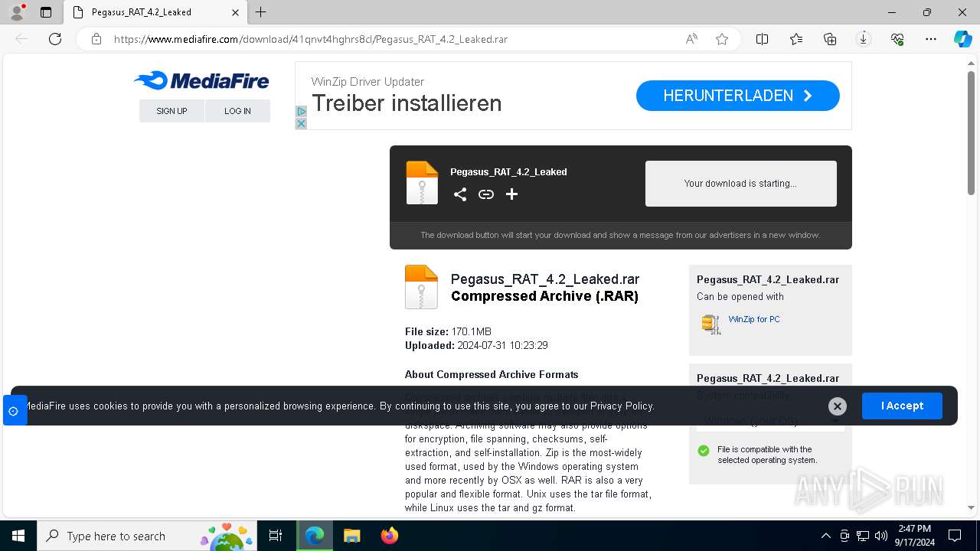
Task: Select the 'About Compressed Archive Formats' heading
Action: pyautogui.click(x=492, y=374)
